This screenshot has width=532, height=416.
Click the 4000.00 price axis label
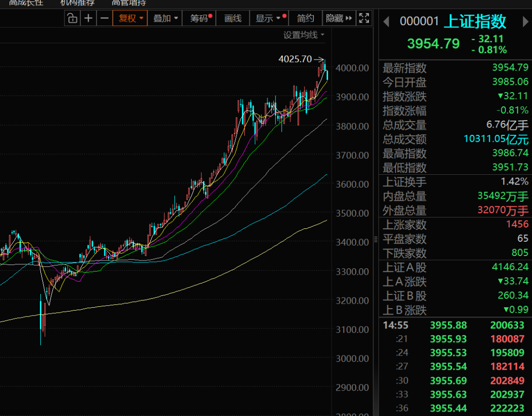point(352,68)
